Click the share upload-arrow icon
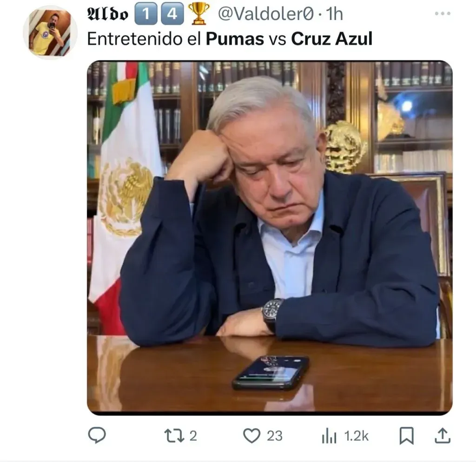 coord(443,435)
